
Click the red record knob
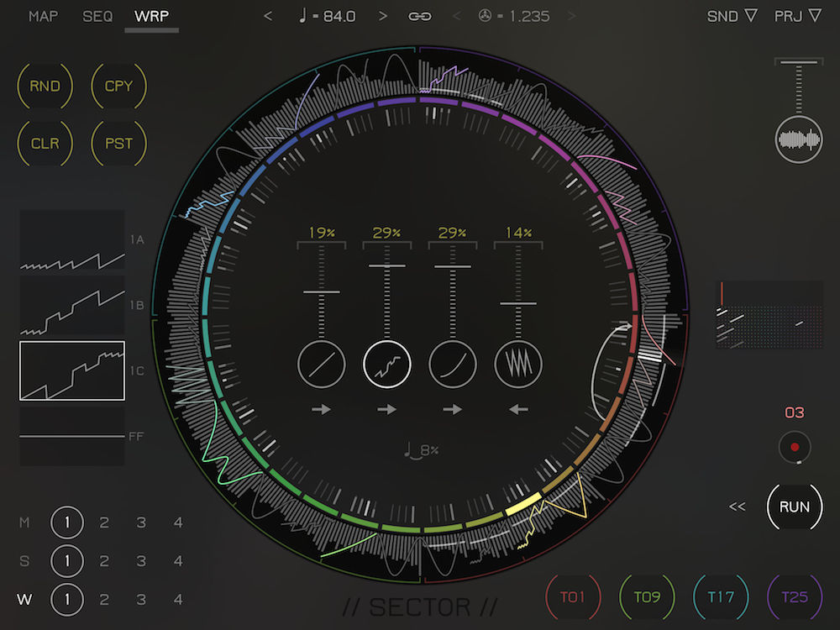(795, 447)
